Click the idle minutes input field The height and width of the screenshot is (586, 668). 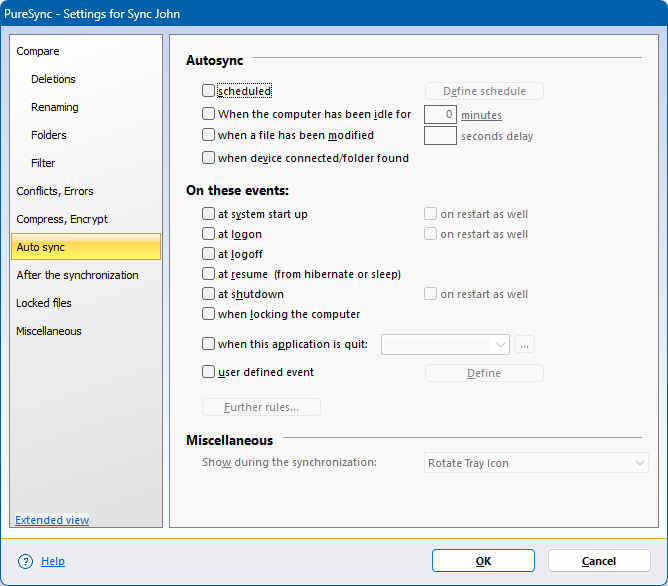(440, 114)
